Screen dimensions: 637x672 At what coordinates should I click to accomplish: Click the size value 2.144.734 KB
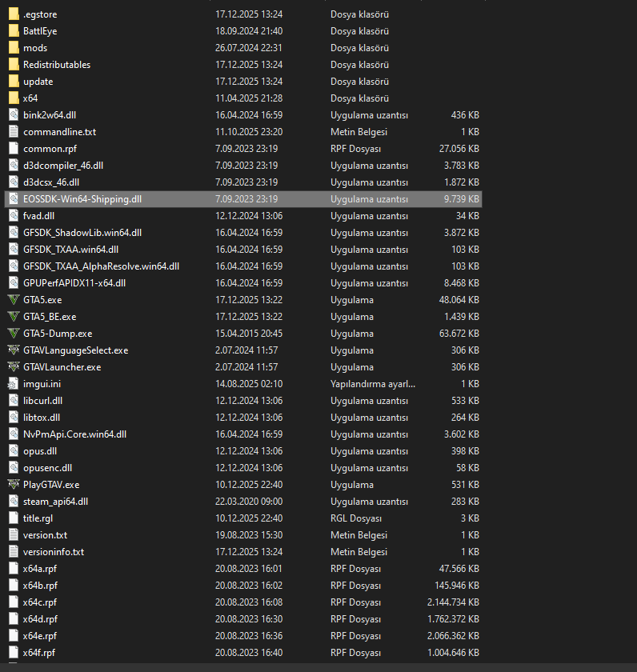[x=453, y=602]
